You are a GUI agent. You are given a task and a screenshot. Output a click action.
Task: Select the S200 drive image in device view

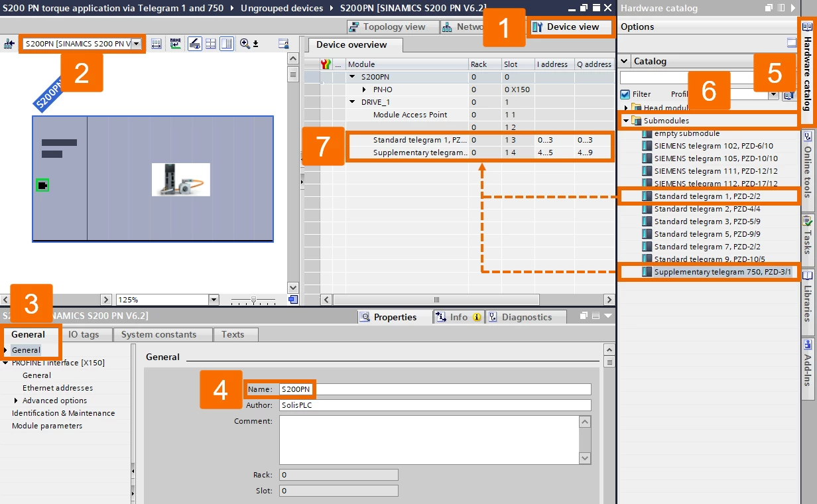pos(181,179)
